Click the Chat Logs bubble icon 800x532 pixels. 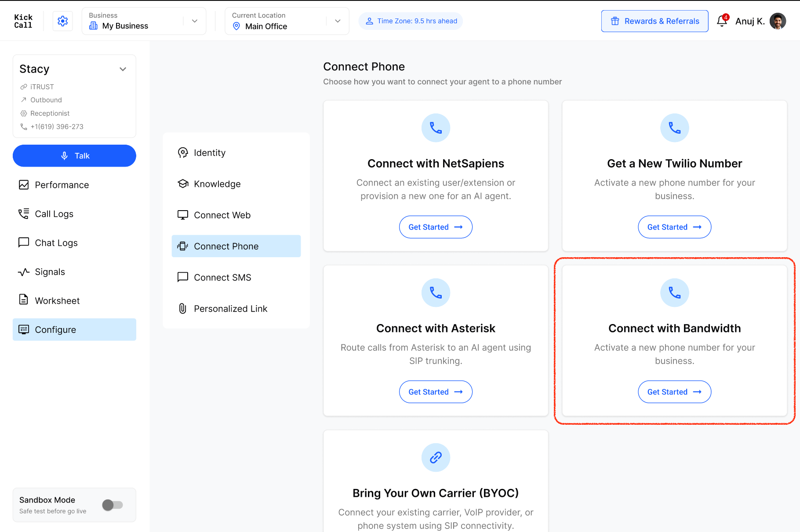[x=24, y=243]
